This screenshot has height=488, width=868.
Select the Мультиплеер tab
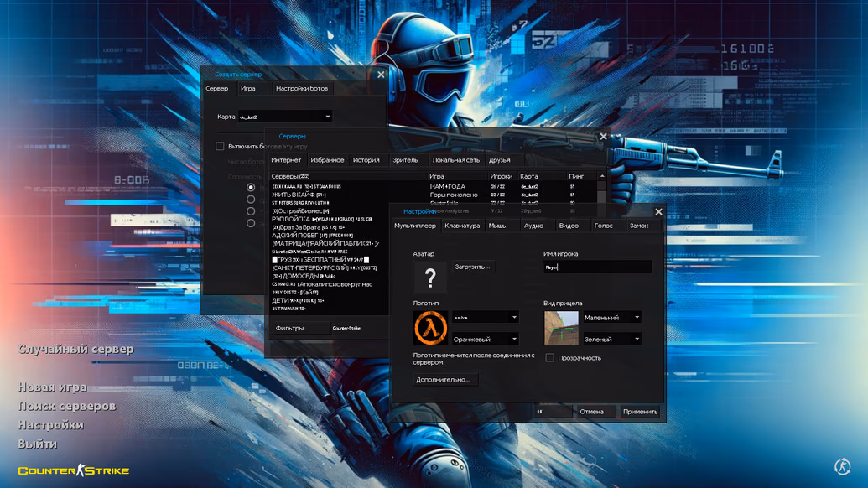415,226
